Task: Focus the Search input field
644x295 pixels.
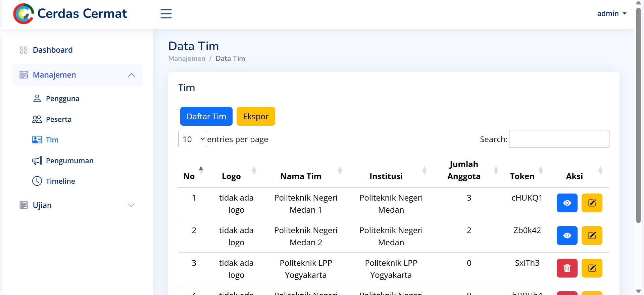Action: point(559,139)
